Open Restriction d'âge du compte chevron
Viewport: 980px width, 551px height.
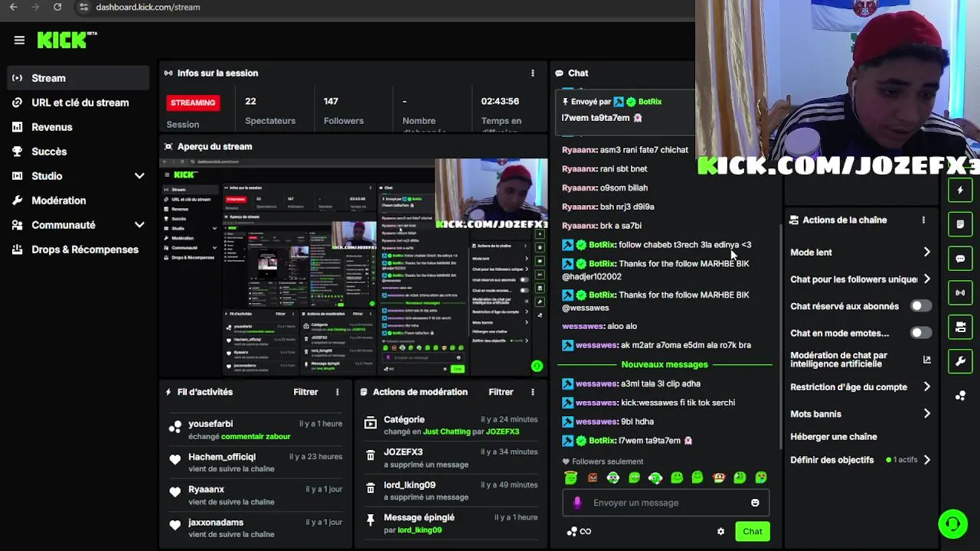[x=926, y=387]
